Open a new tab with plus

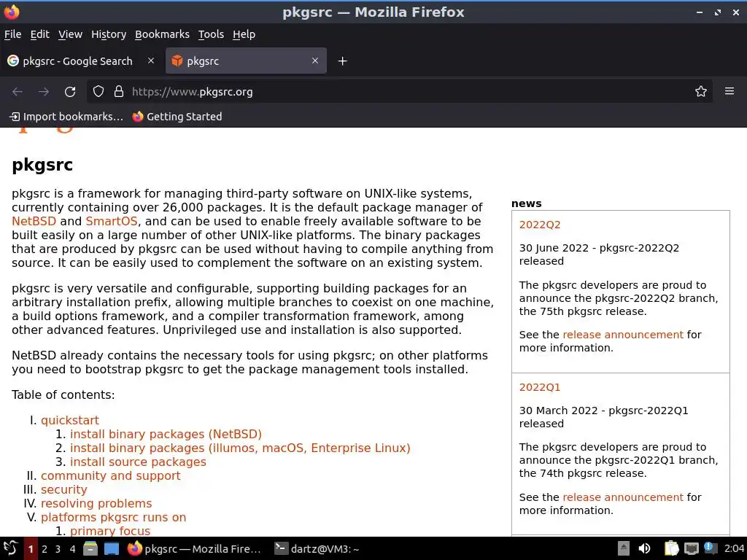point(343,61)
